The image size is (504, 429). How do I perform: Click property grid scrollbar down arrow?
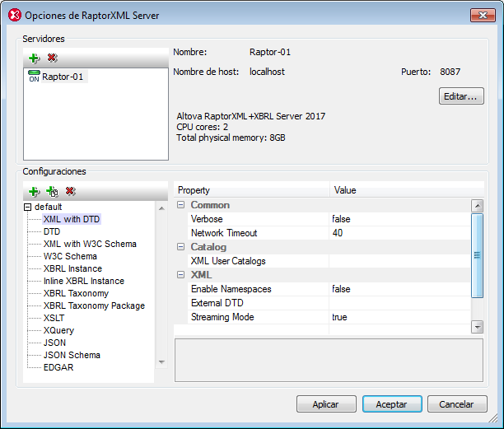(x=477, y=327)
